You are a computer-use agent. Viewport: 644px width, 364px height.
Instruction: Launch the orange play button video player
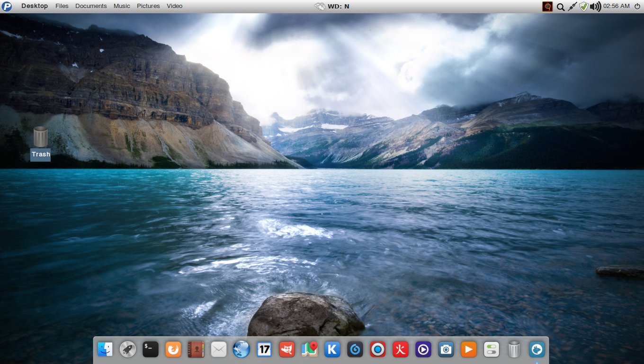469,350
